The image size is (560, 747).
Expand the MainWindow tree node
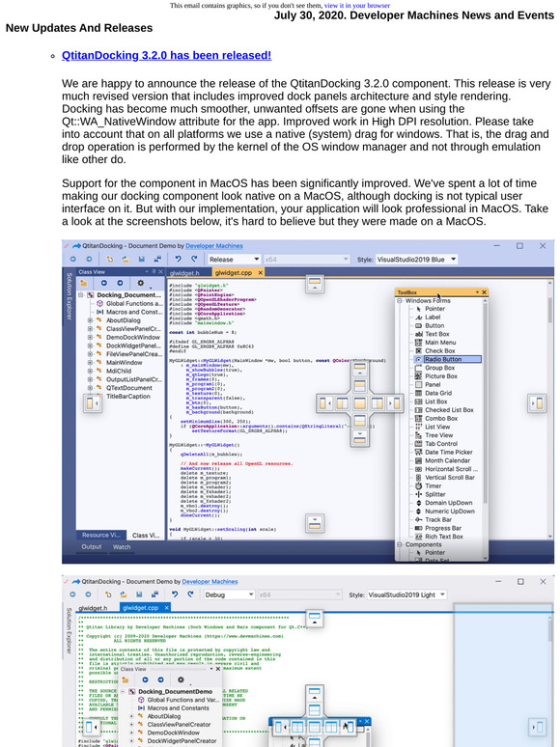pyautogui.click(x=90, y=363)
